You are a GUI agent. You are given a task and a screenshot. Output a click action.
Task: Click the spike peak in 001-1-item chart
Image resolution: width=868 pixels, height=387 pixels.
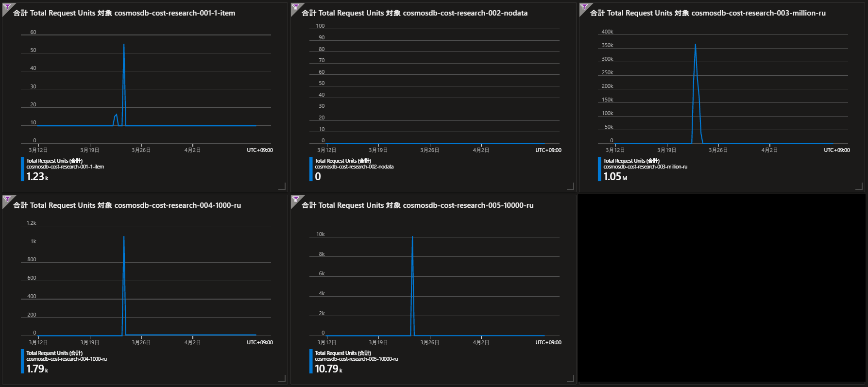(124, 45)
